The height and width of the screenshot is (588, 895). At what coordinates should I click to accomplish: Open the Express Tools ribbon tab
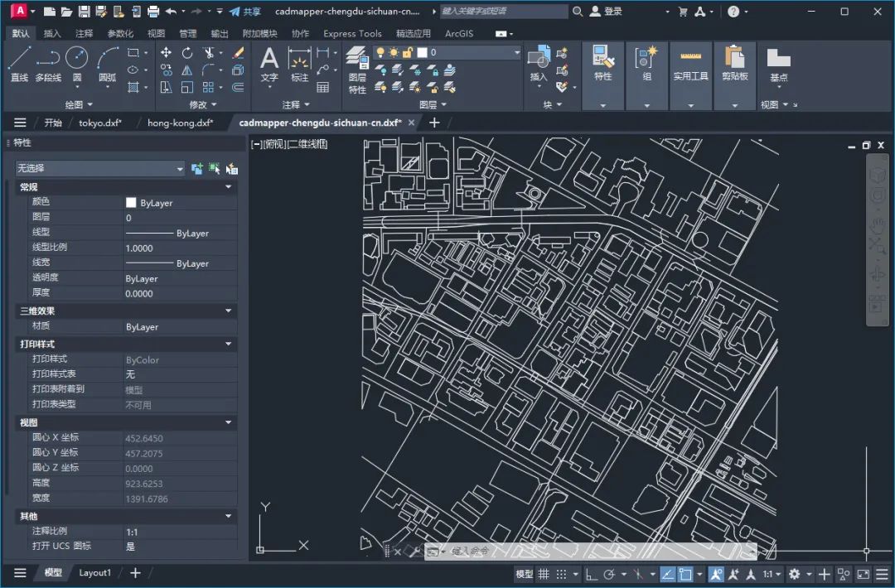click(x=352, y=34)
